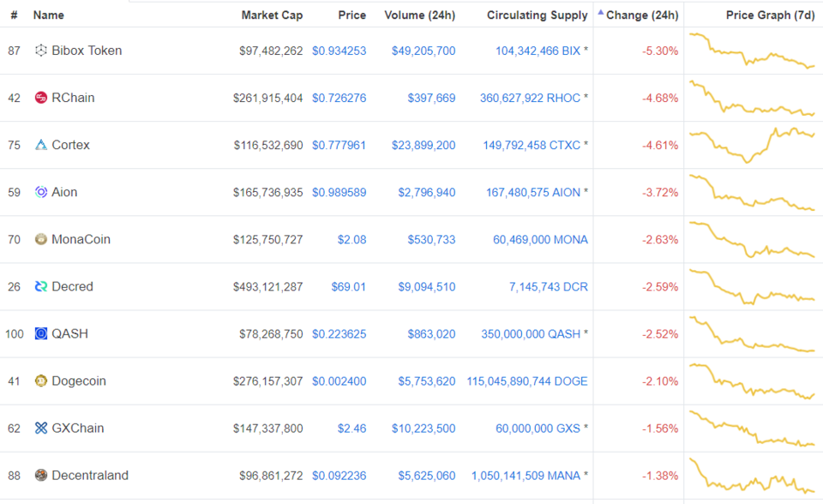Click supply 115,045,890,744 DOGE
Screen dimensions: 823x504
tap(527, 381)
